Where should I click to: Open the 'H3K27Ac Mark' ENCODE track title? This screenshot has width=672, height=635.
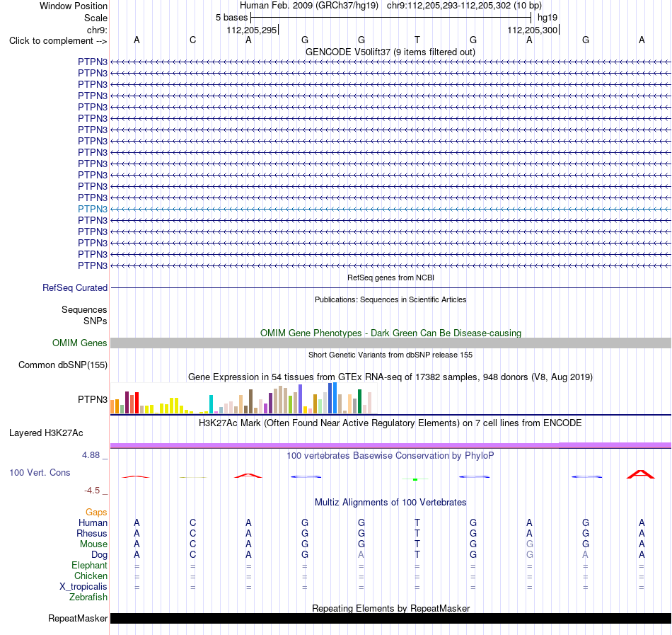point(390,423)
